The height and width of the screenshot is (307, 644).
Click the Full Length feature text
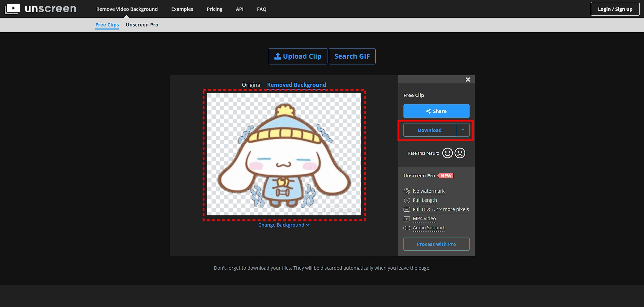pos(425,200)
